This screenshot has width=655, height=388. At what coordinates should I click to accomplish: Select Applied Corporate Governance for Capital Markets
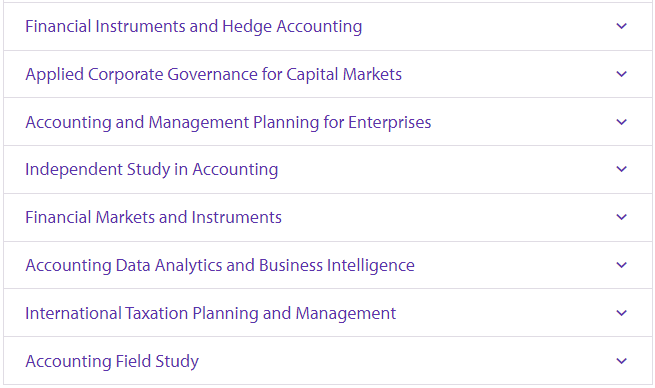tap(213, 75)
